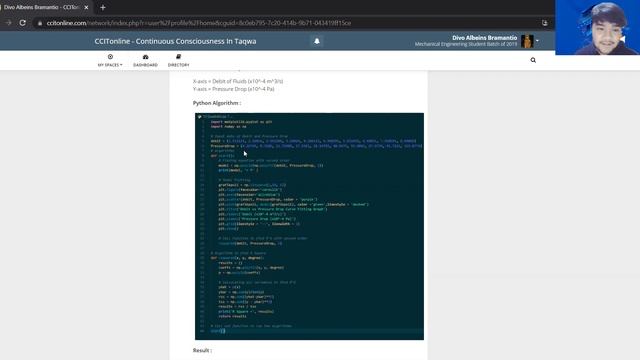This screenshot has width=640, height=360.
Task: Expand the account dropdown arrow
Action: (x=537, y=41)
